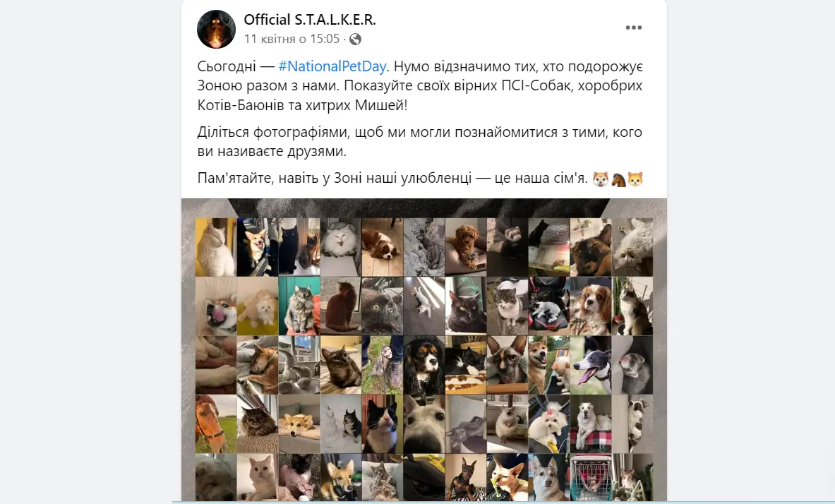Open the ferret photo in the top row
The width and height of the screenshot is (835, 504).
coord(507,247)
